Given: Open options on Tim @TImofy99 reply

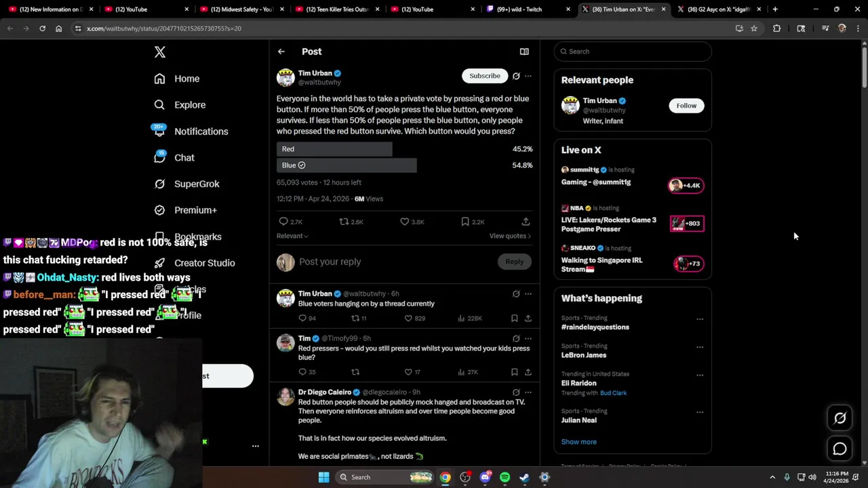Looking at the screenshot, I should click(528, 338).
